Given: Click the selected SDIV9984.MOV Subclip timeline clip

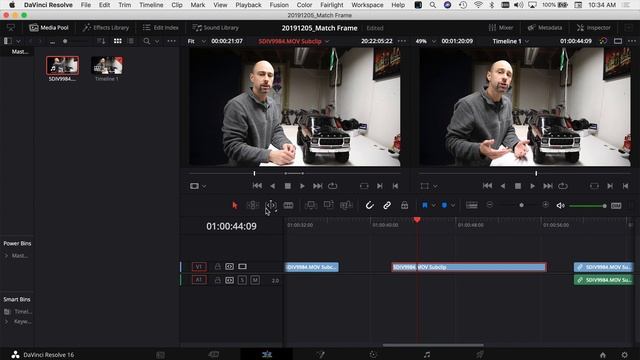Looking at the screenshot, I should coord(469,267).
